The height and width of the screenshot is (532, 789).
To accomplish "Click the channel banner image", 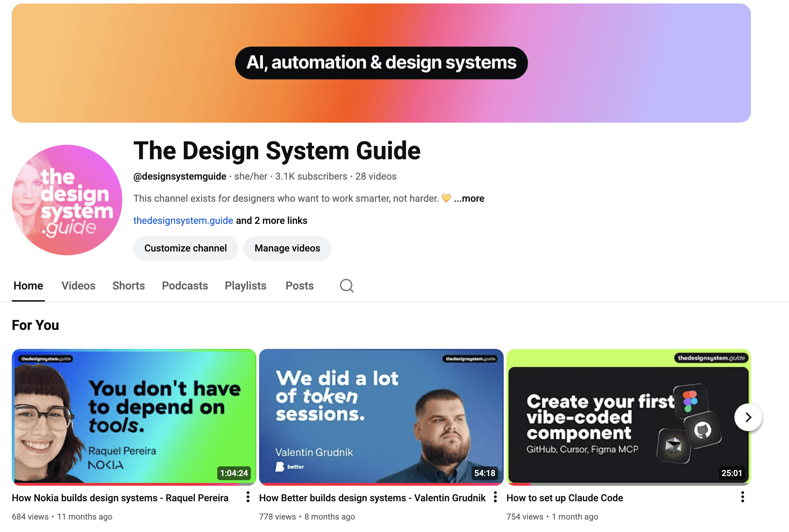I will pyautogui.click(x=381, y=100).
